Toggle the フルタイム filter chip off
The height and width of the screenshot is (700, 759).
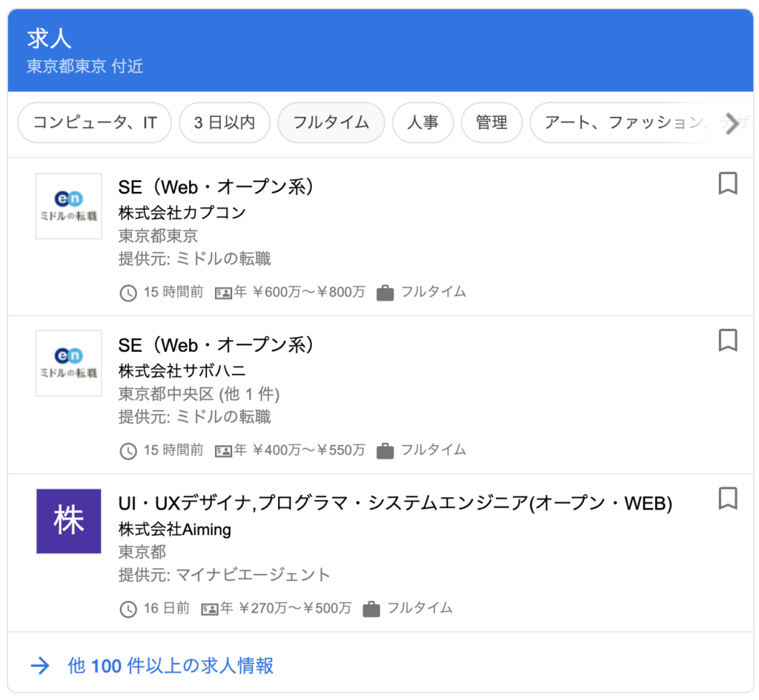[x=331, y=123]
